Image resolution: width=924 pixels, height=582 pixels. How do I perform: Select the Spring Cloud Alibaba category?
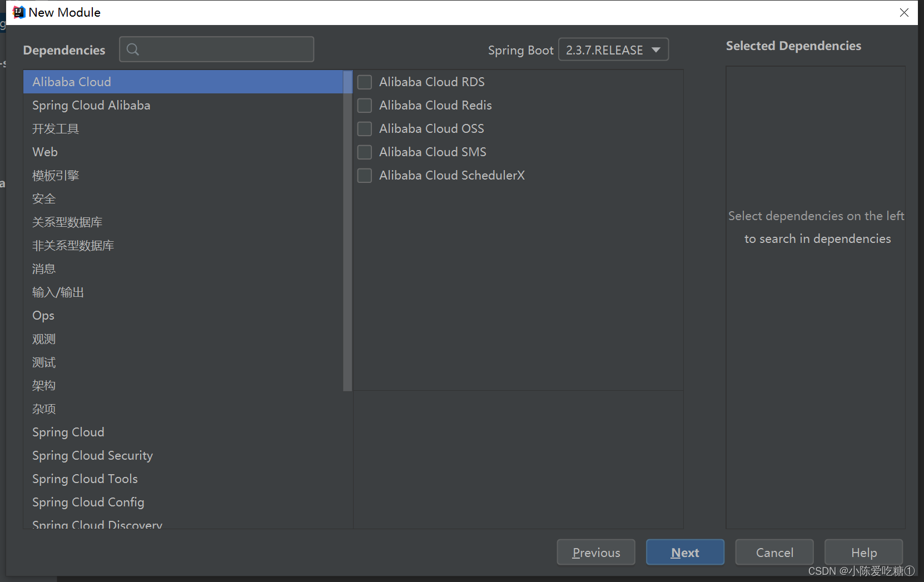tap(183, 105)
